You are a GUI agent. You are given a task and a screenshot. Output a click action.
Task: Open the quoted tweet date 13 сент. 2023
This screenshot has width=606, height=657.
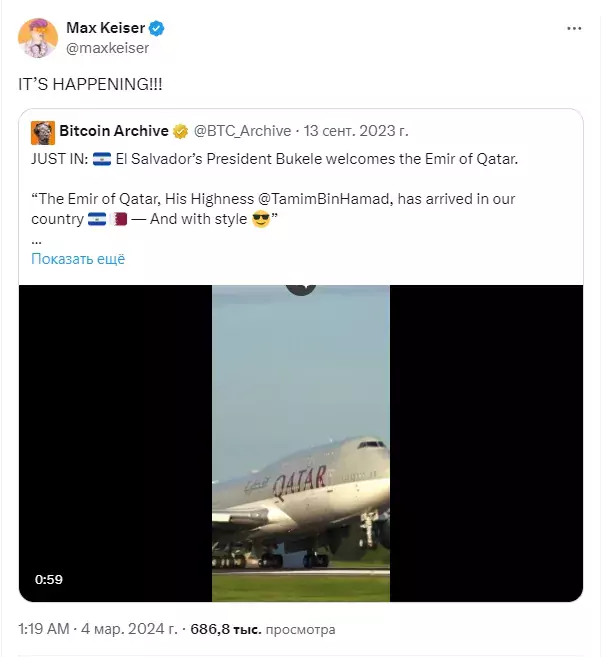point(356,131)
